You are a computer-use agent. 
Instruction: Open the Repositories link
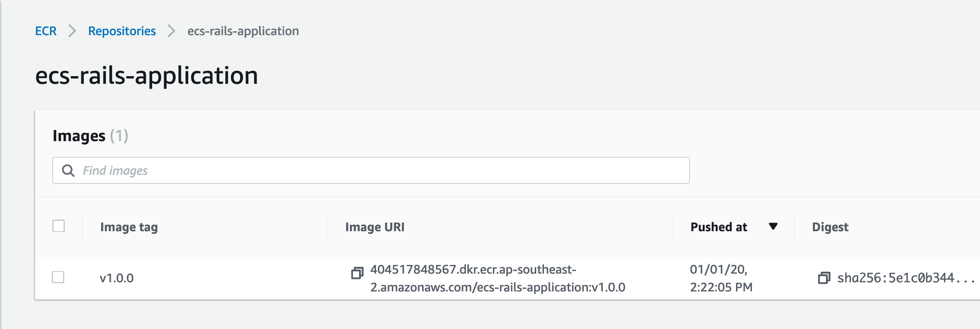point(122,31)
